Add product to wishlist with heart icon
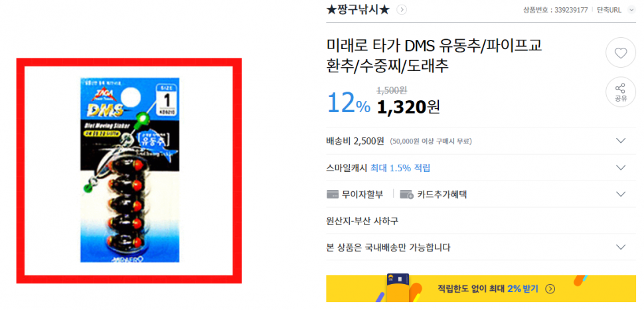The width and height of the screenshot is (644, 310). coord(621,53)
